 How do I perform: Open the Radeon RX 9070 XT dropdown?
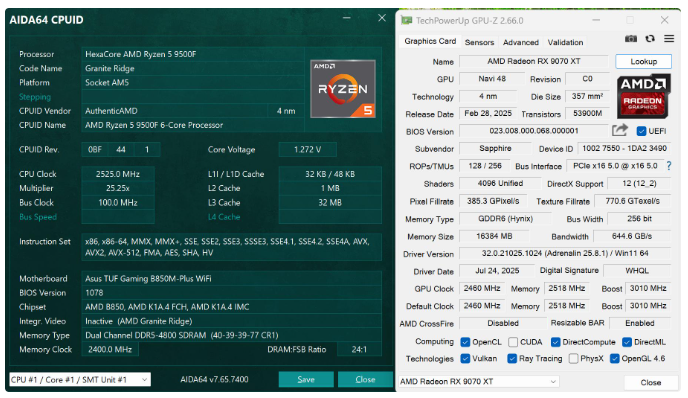(x=479, y=381)
